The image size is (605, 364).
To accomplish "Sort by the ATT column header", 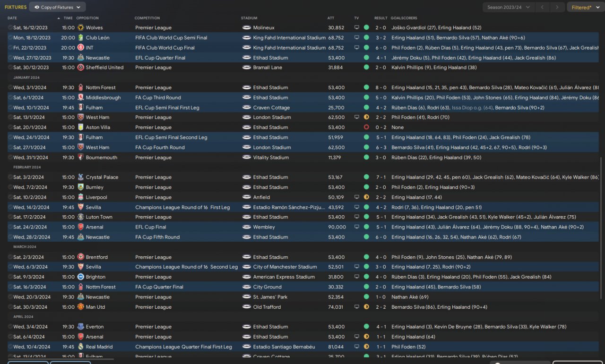I will pyautogui.click(x=331, y=18).
